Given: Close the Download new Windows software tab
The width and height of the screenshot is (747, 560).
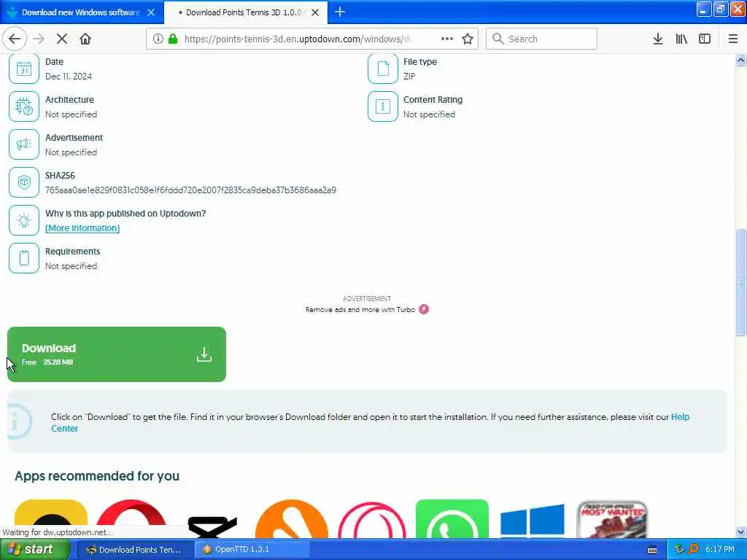Looking at the screenshot, I should tap(151, 12).
